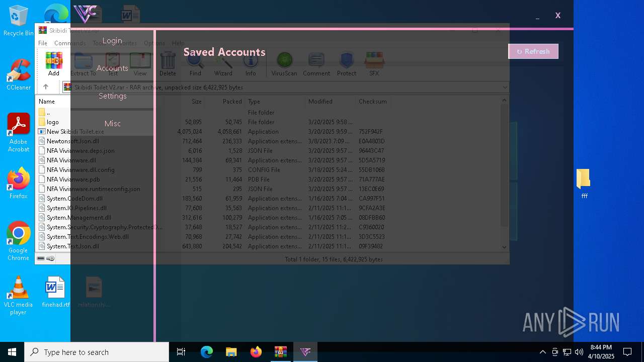Open the Task View taskbar button
644x362 pixels.
point(181,352)
